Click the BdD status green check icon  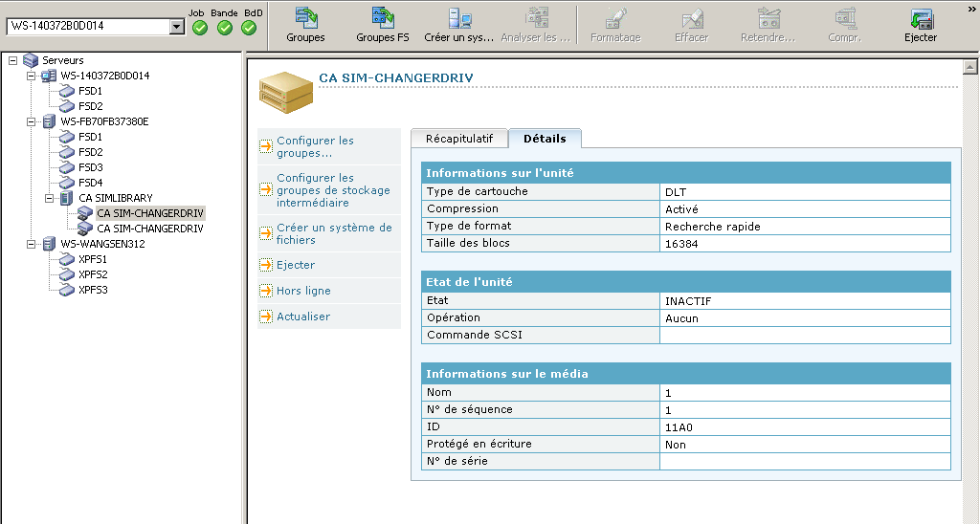point(249,28)
